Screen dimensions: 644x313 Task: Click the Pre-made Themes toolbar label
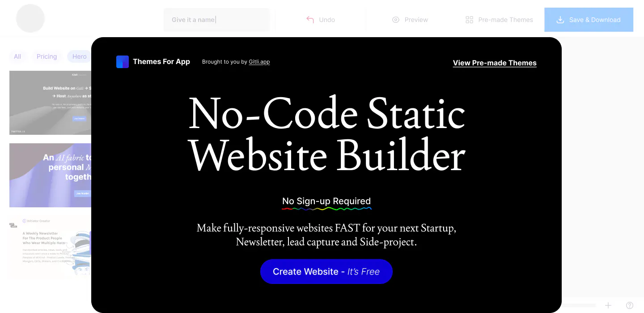point(506,20)
